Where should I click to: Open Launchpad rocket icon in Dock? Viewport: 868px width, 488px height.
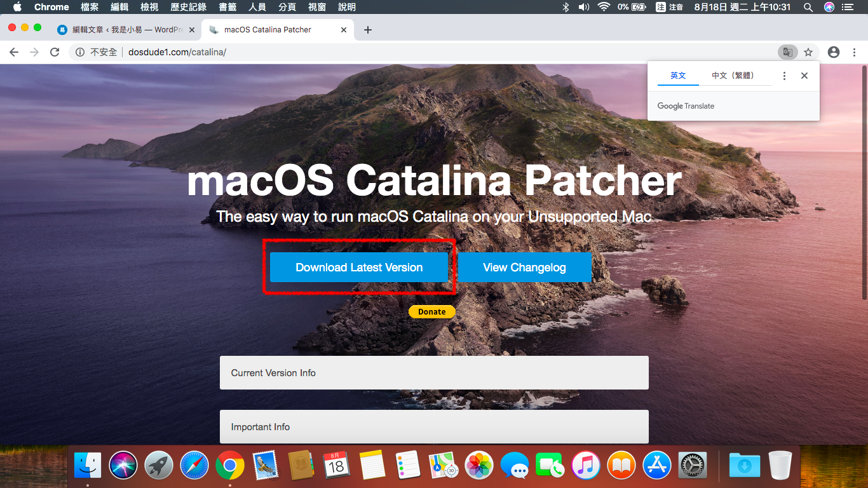pyautogui.click(x=159, y=465)
